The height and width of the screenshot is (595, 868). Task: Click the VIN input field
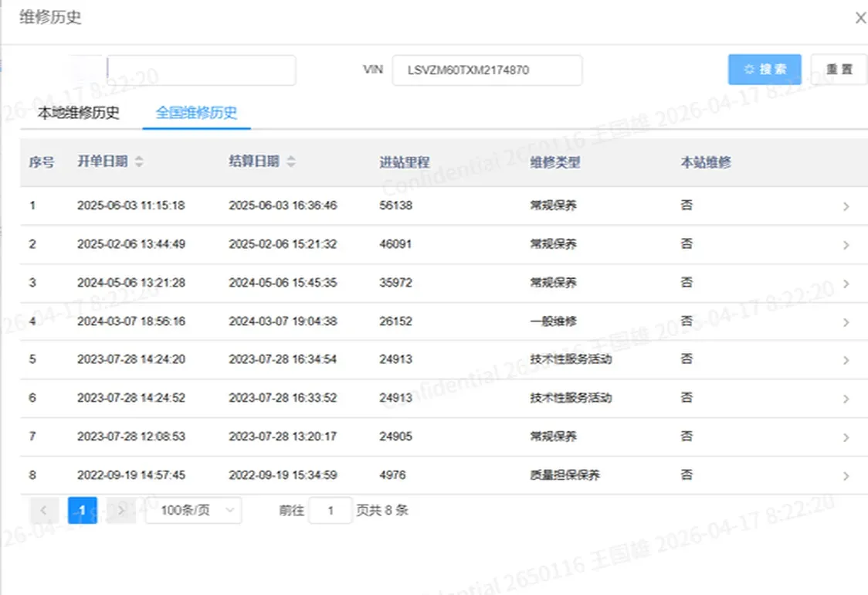[487, 70]
